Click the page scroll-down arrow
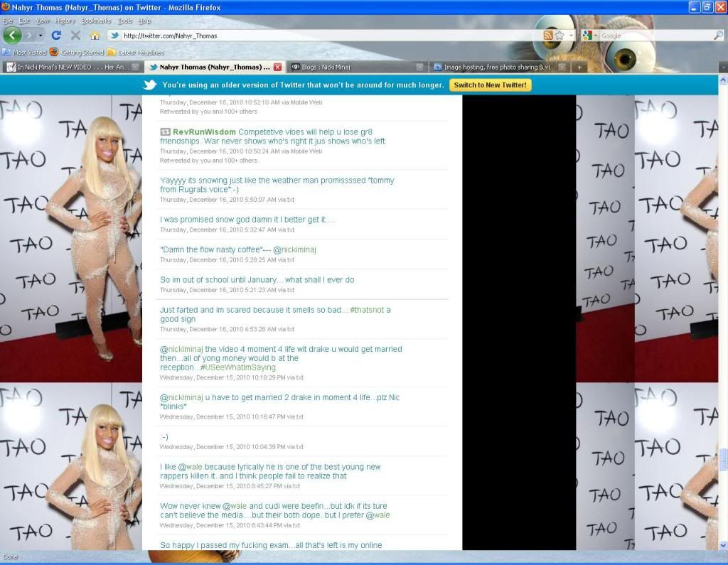This screenshot has width=728, height=565. coord(723,545)
